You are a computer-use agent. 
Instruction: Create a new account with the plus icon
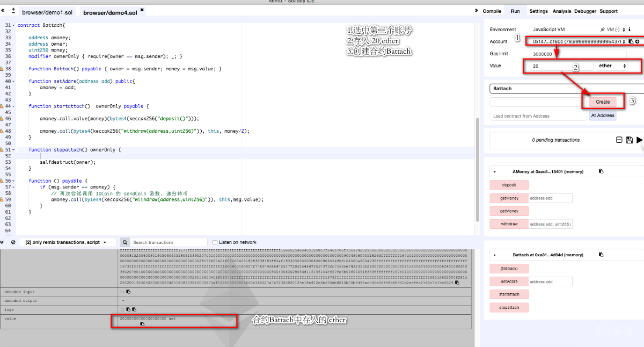click(x=637, y=41)
